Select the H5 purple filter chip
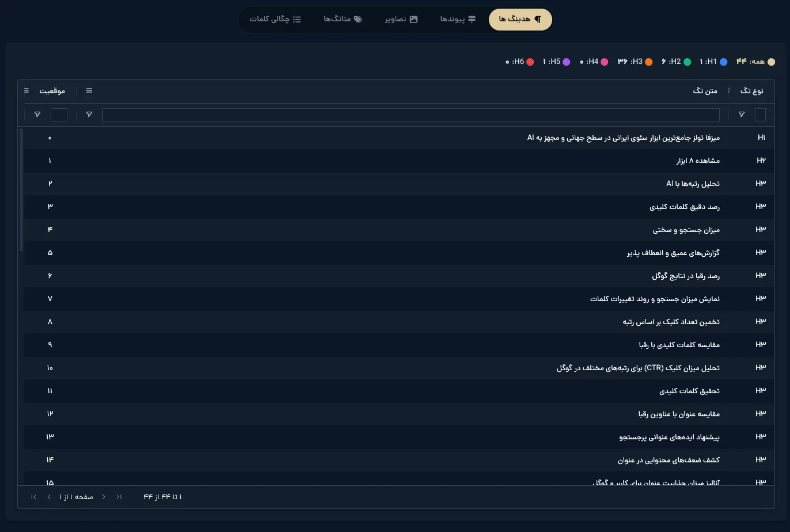 556,62
